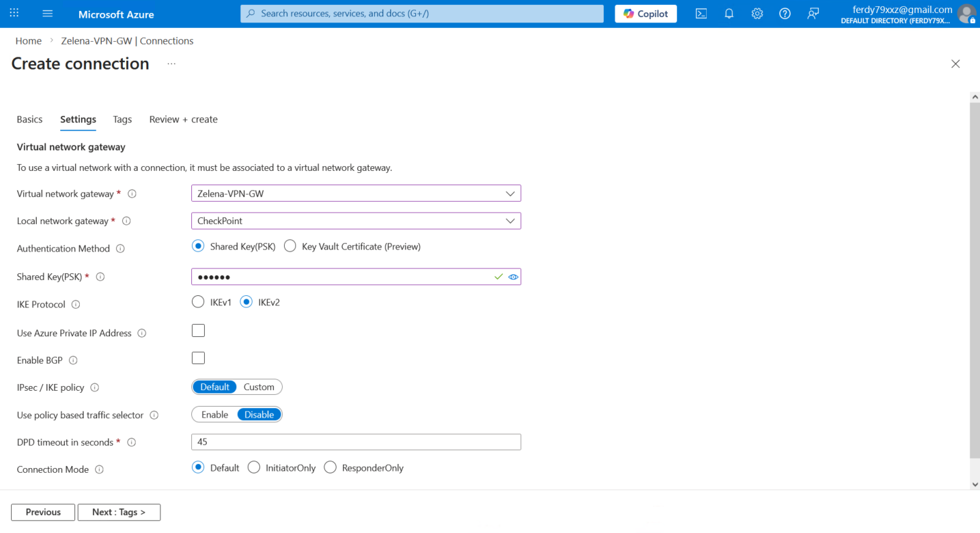Check the Use Azure Private IP Address box
This screenshot has height=533, width=980.
[198, 331]
